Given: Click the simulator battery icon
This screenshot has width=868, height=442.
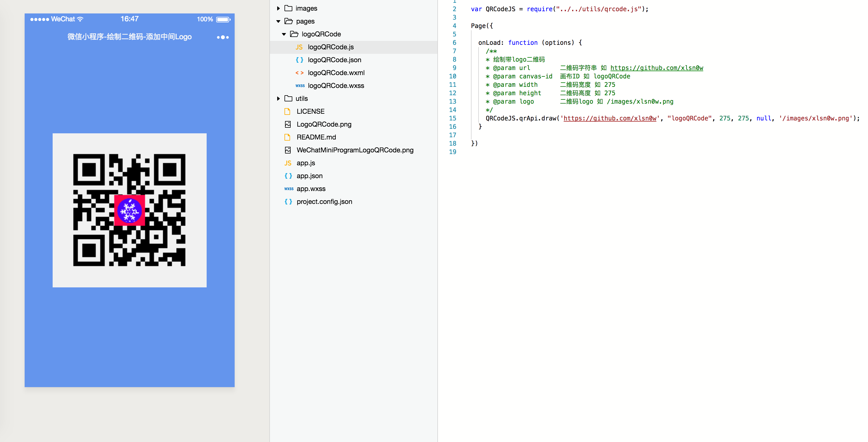Looking at the screenshot, I should [x=223, y=20].
